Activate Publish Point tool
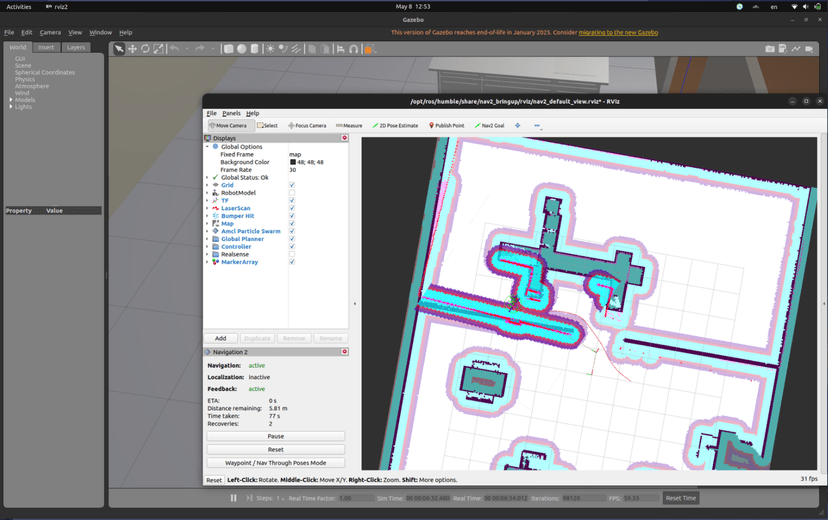Viewport: 828px width, 520px height. pos(446,126)
